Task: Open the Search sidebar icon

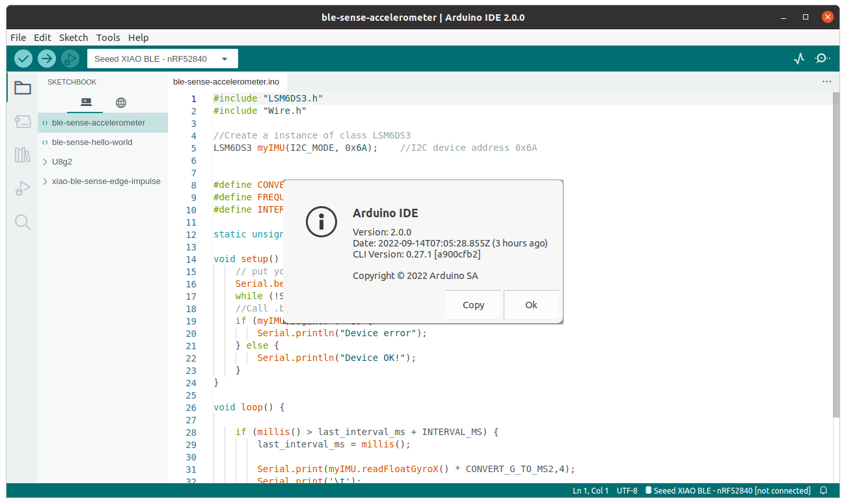Action: tap(21, 222)
